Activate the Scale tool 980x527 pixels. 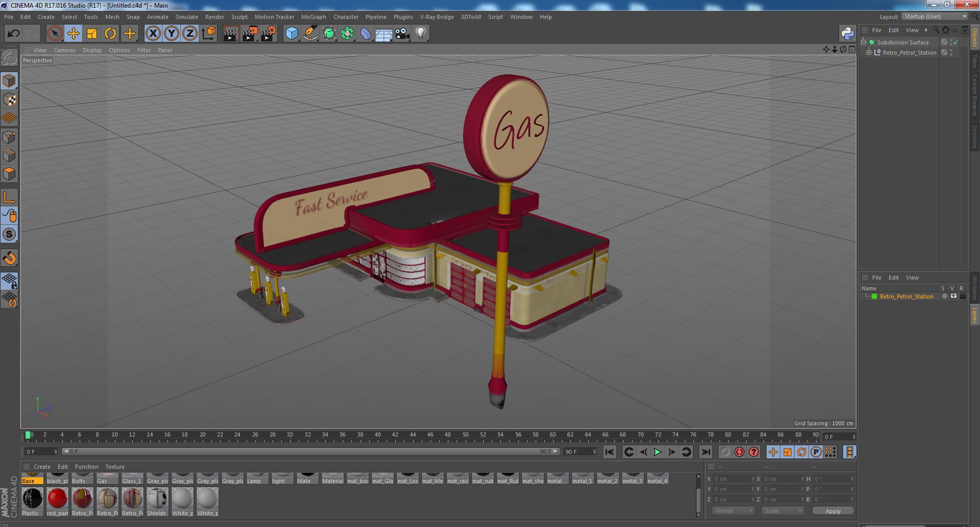92,34
